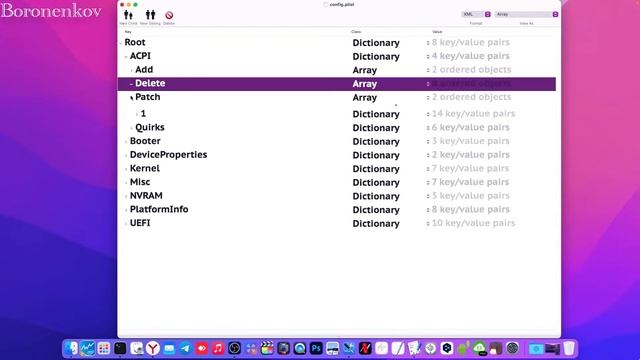Screen dimensions: 640x360
Task: Open the View As Array dropdown
Action: (x=527, y=14)
